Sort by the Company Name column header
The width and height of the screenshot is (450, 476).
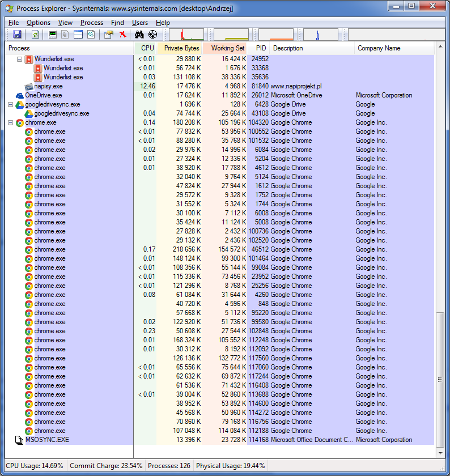(x=394, y=48)
